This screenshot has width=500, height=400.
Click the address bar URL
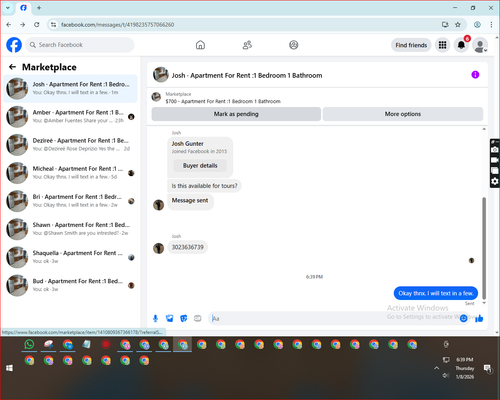point(117,25)
